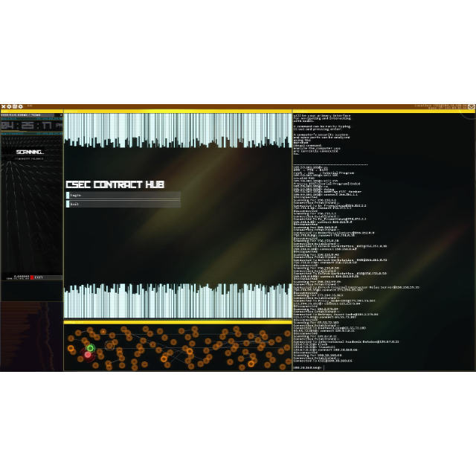Click the yellow header of the network map
The height and width of the screenshot is (476, 476).
tap(177, 322)
